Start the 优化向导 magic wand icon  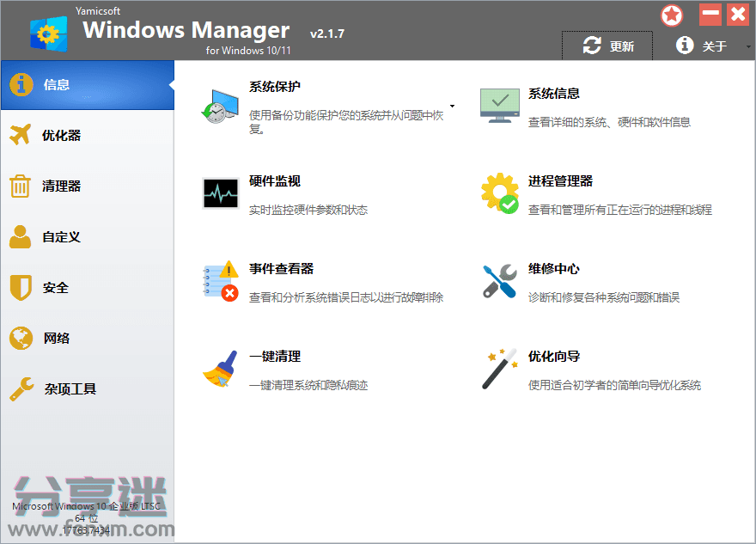(499, 370)
